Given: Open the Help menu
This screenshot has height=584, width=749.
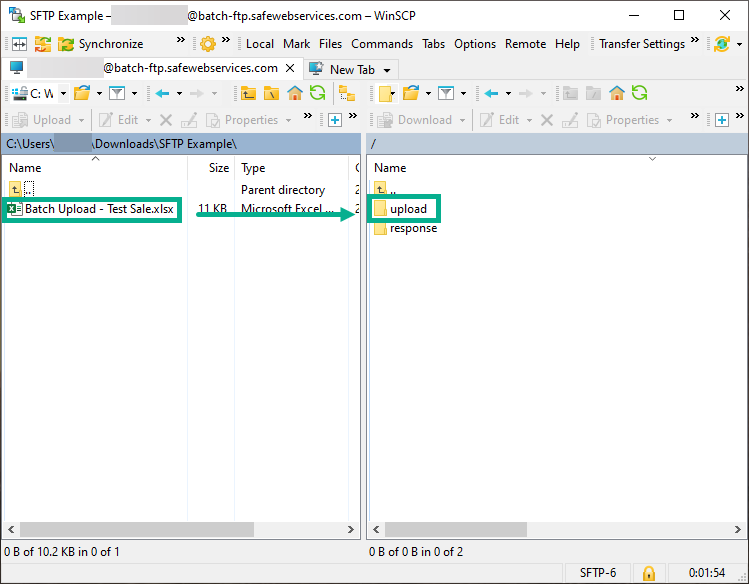Looking at the screenshot, I should [567, 44].
